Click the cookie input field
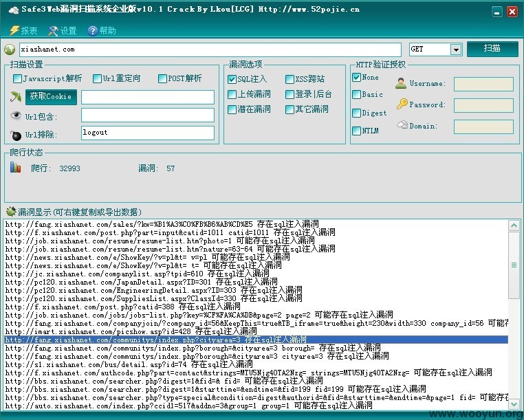Viewport: 524px width, 420px height. click(147, 97)
